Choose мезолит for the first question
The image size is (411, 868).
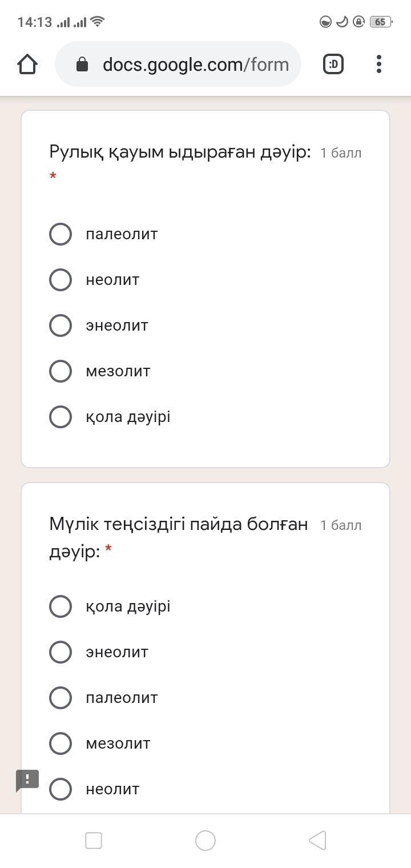[61, 371]
